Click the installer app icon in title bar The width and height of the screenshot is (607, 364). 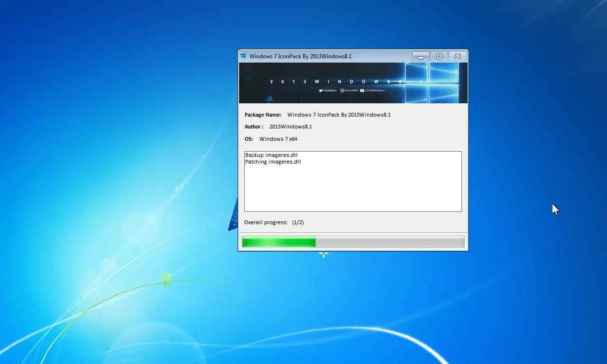[x=244, y=56]
